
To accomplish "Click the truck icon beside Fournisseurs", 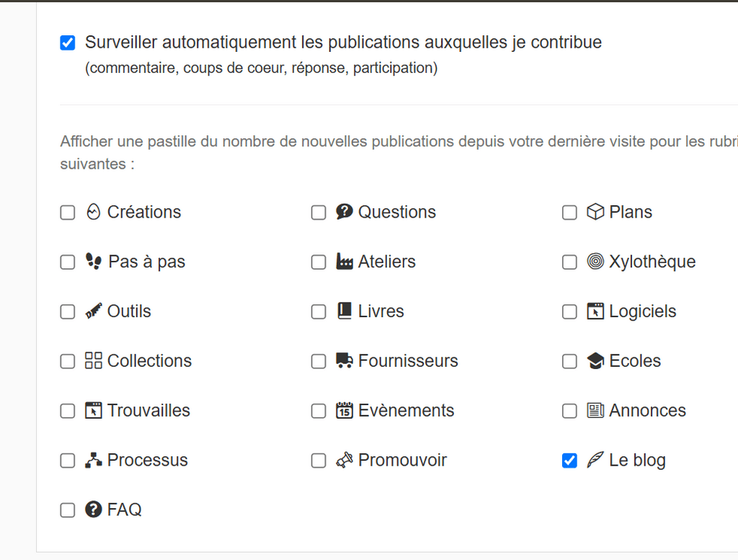I will [x=344, y=360].
